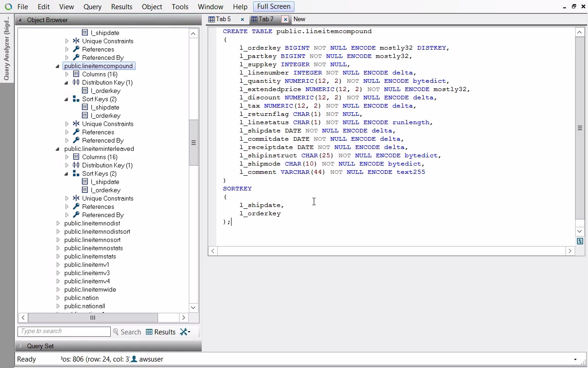Collapse the Object Browser panel
The width and height of the screenshot is (588, 368).
point(20,20)
